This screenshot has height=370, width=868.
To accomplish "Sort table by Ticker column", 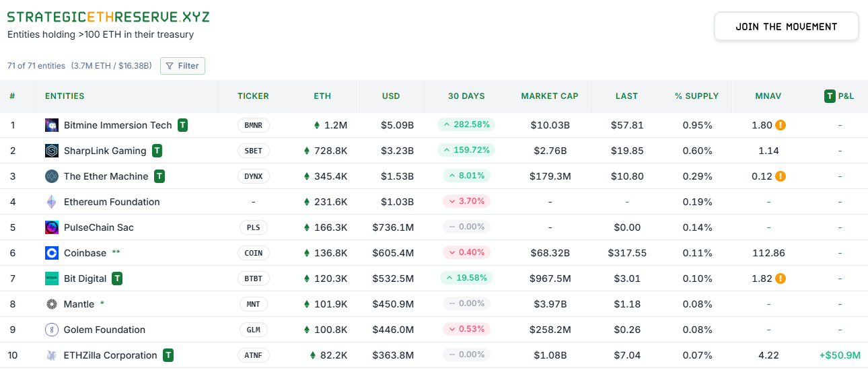I will click(253, 96).
